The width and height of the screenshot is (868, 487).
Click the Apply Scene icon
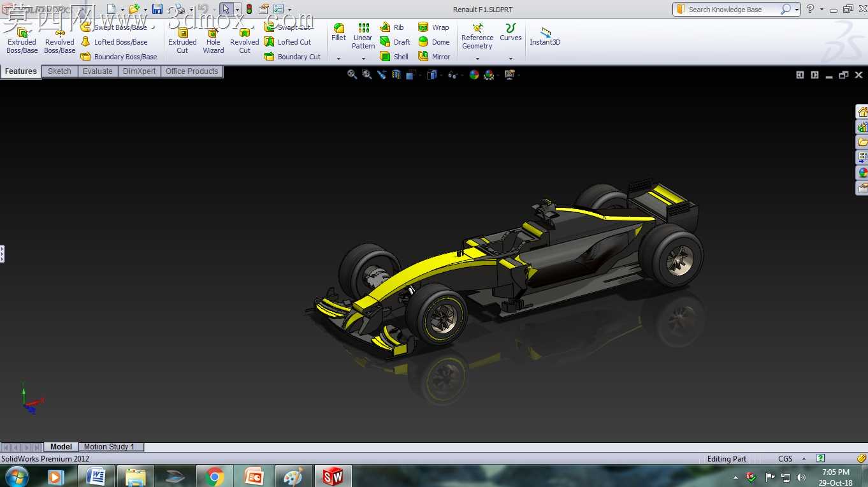pyautogui.click(x=489, y=75)
